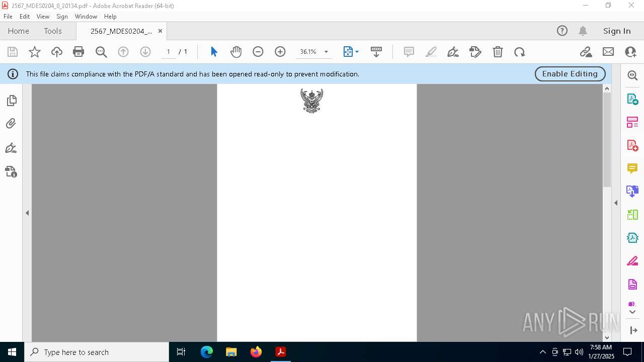This screenshot has width=644, height=362.
Task: Open Microsoft Edge from the taskbar
Action: click(x=207, y=352)
